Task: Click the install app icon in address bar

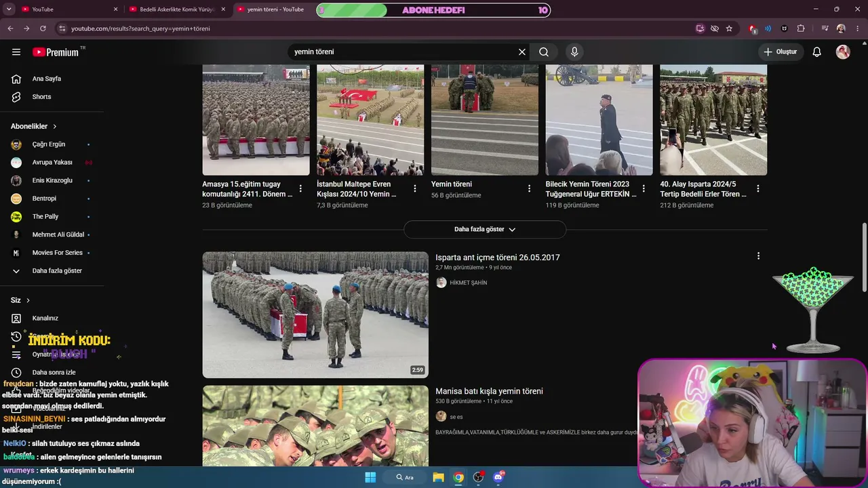Action: click(700, 28)
